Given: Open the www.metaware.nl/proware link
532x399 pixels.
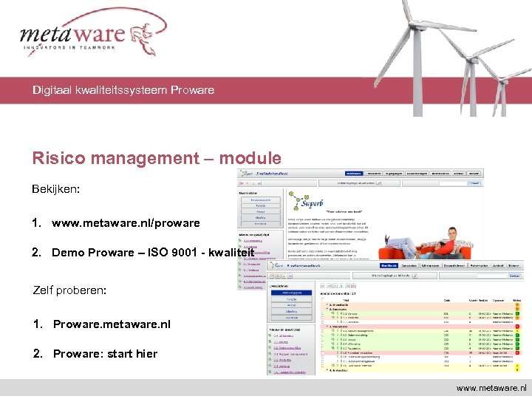Looking at the screenshot, I should coord(126,223).
